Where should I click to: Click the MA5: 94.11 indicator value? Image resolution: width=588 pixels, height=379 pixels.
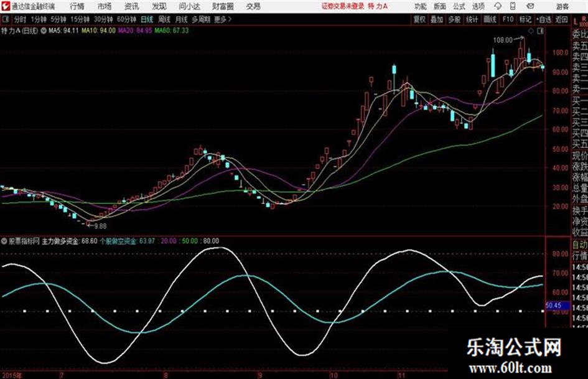click(x=63, y=30)
